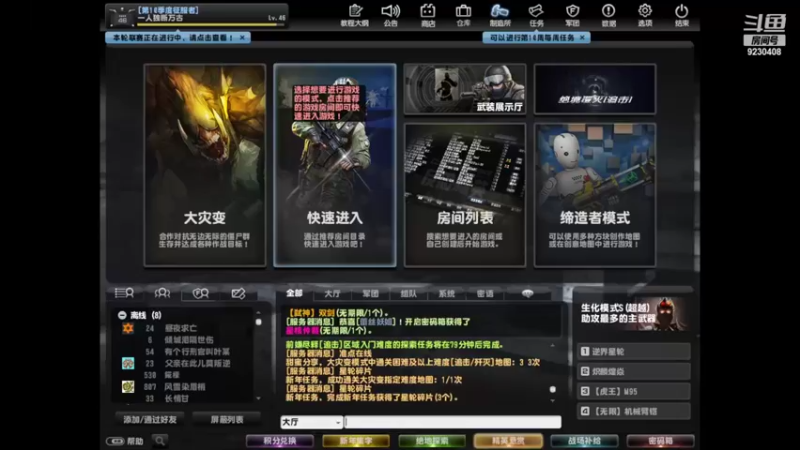Select the 快速进入 quick join card
Viewport: 800px width, 450px height.
click(x=335, y=165)
